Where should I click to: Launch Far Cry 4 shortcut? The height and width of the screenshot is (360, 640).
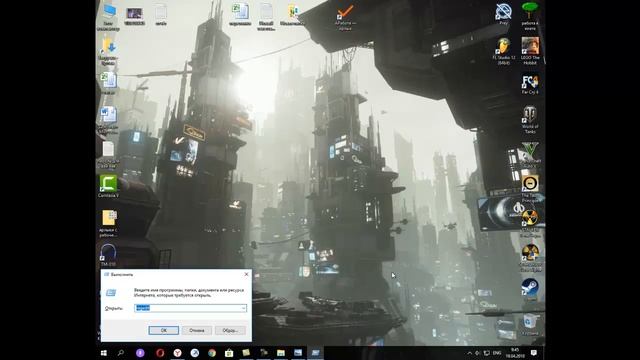click(x=530, y=84)
